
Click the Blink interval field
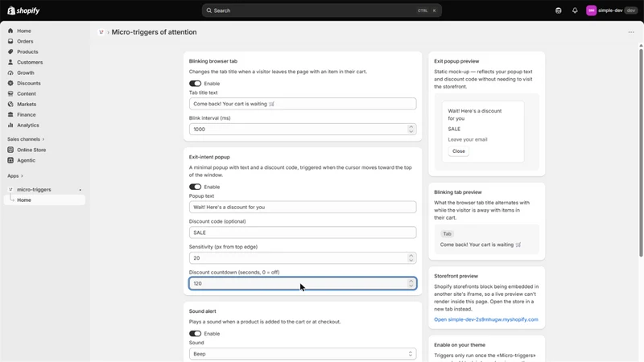(x=303, y=129)
